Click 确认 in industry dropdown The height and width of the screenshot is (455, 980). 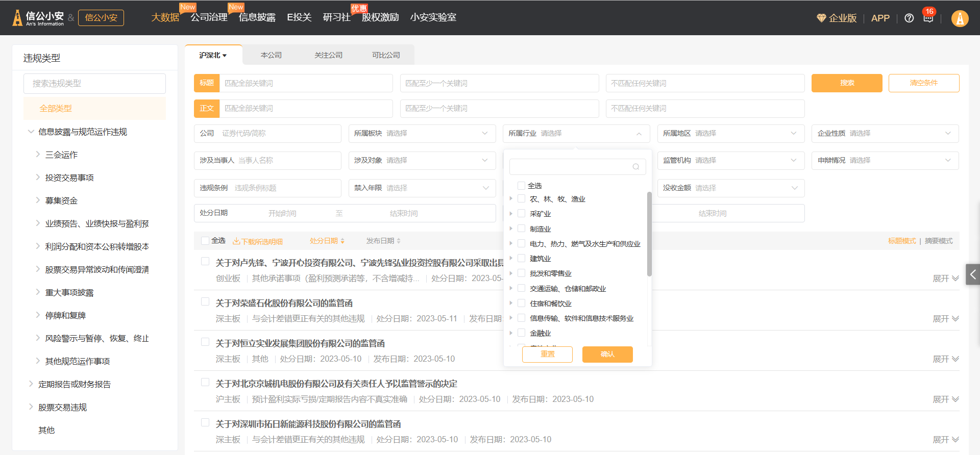tap(607, 354)
